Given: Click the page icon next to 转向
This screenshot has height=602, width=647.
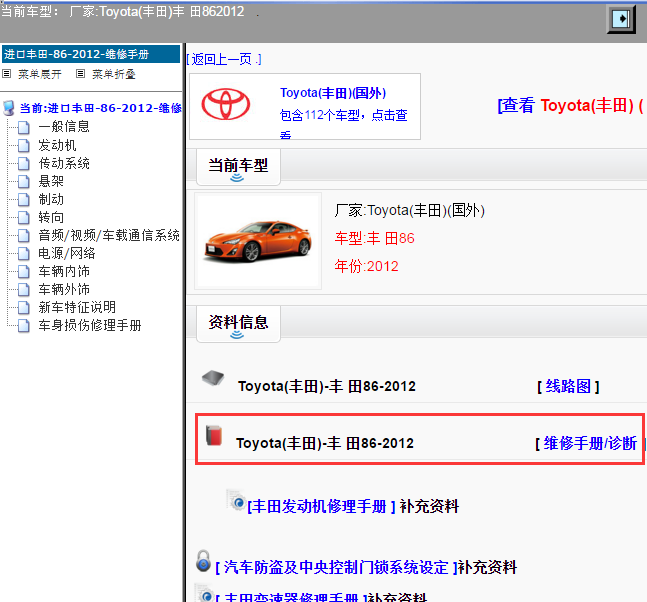Looking at the screenshot, I should click(x=24, y=217).
